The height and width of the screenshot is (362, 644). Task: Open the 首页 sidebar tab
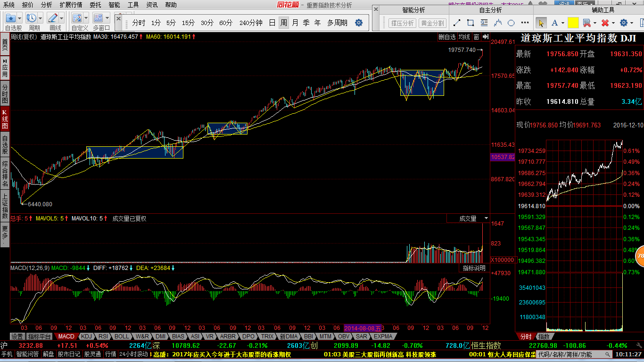[x=5, y=45]
